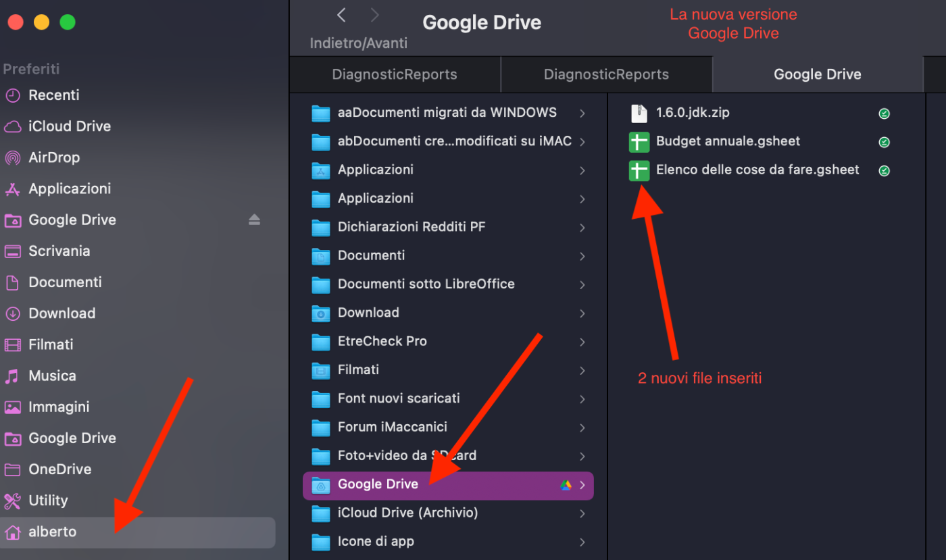Image resolution: width=946 pixels, height=560 pixels.
Task: Expand the Documenti sotto LibreOffice chevron
Action: click(x=582, y=285)
